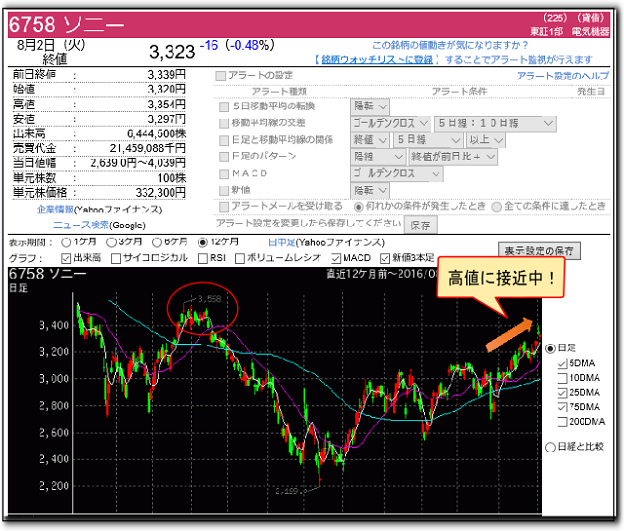
Task: Click the 前日終値 3,339円 value
Action: [x=166, y=74]
